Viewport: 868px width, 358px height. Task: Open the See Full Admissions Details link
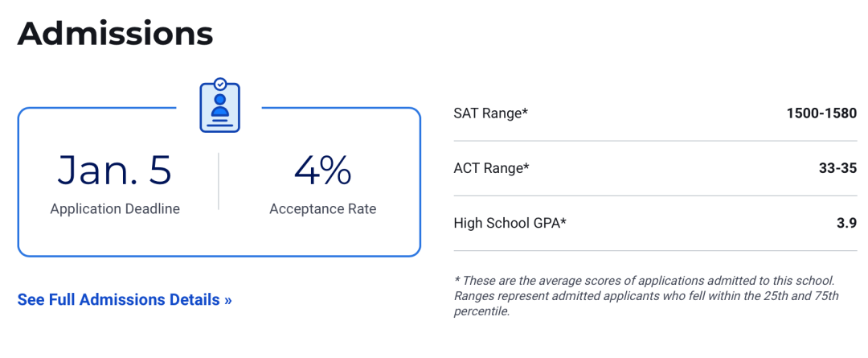(125, 300)
